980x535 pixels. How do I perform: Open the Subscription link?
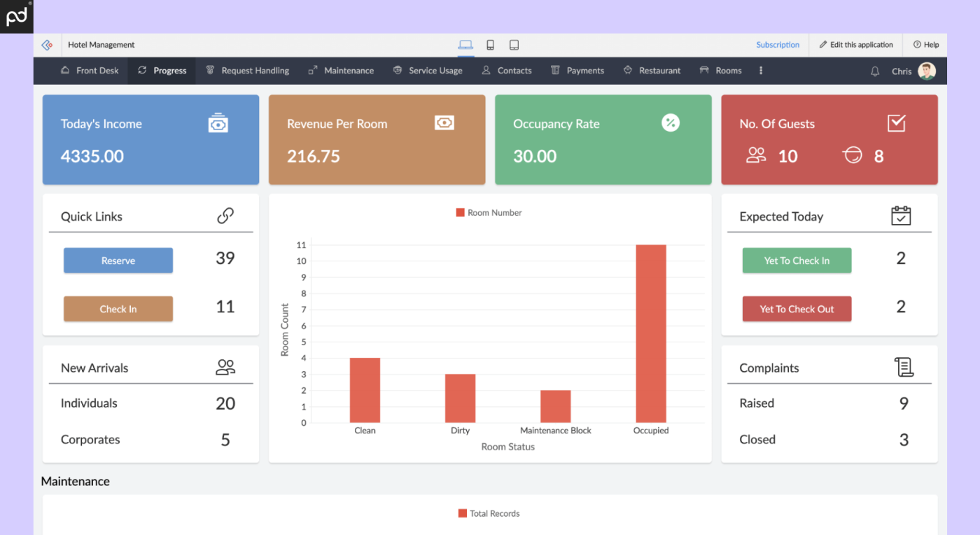click(777, 44)
